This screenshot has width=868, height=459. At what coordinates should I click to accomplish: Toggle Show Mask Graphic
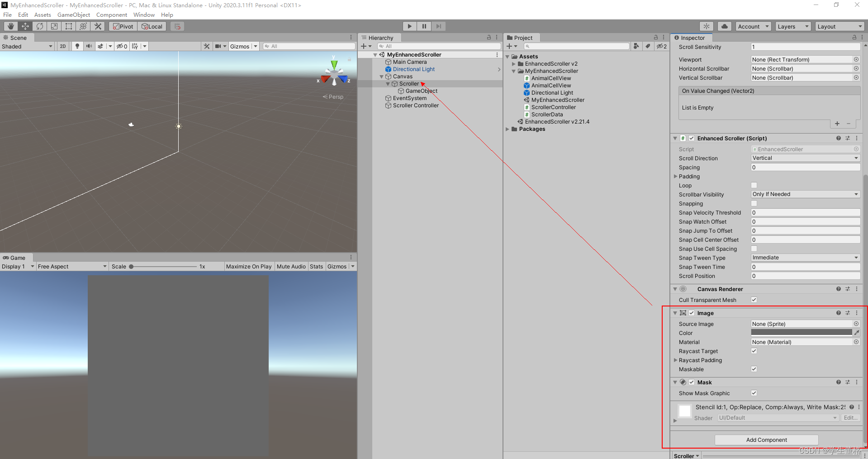coord(754,393)
